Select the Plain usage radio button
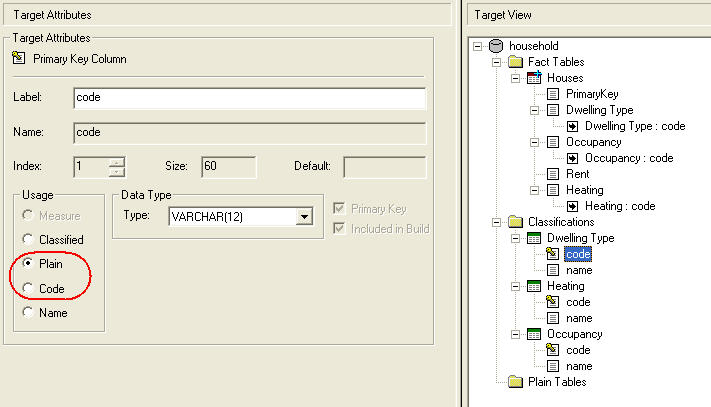Image resolution: width=711 pixels, height=407 pixels. [x=28, y=264]
